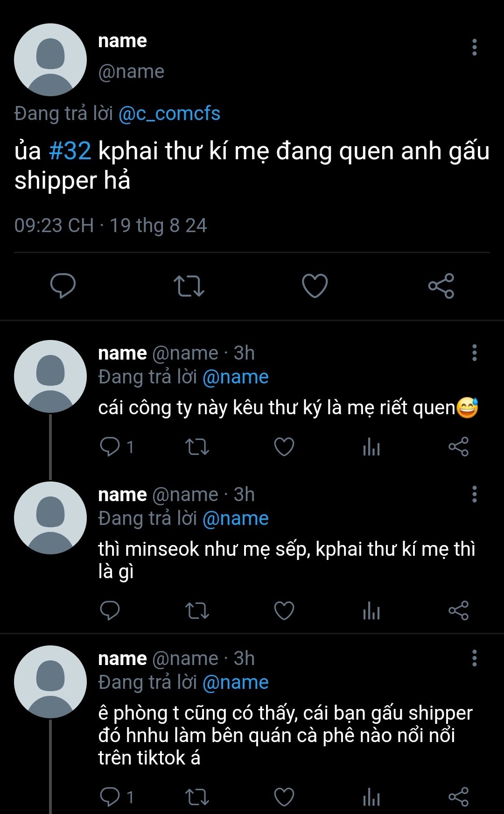The width and height of the screenshot is (504, 814).
Task: Like the main tweet with heart icon
Action: click(x=315, y=285)
